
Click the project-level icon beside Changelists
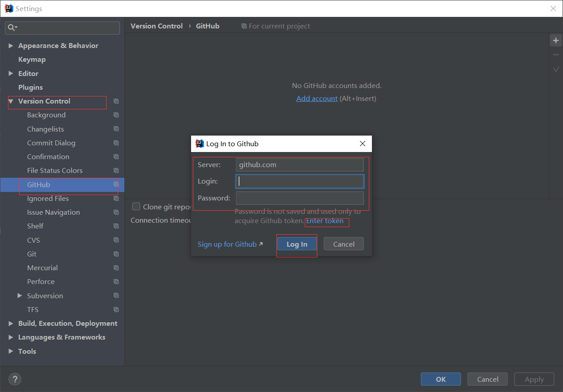pos(116,129)
